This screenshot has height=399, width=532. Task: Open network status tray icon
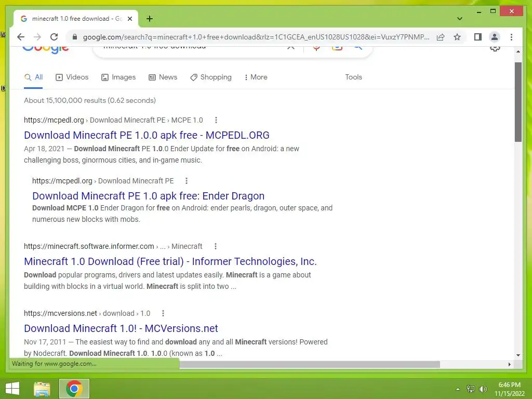470,389
